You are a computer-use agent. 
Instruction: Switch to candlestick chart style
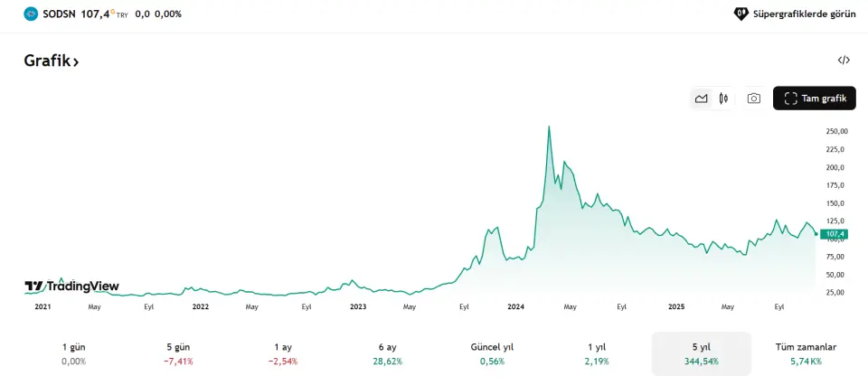pyautogui.click(x=723, y=99)
